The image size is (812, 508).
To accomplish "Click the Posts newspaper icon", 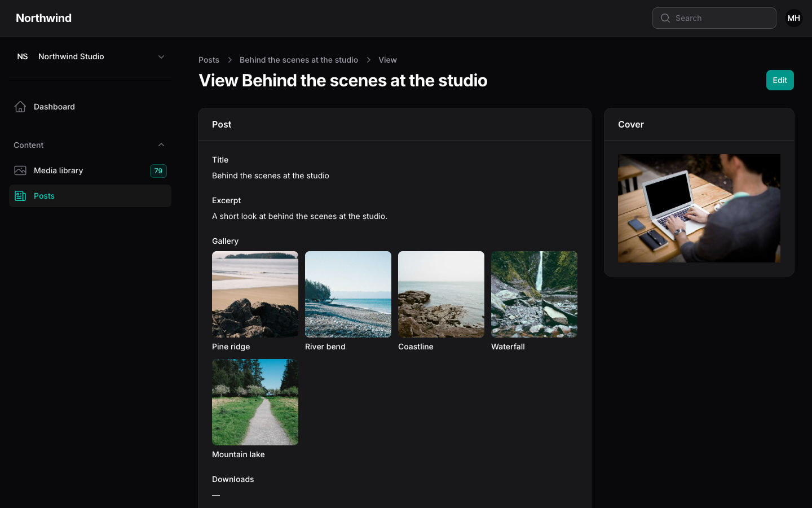I will pos(20,196).
